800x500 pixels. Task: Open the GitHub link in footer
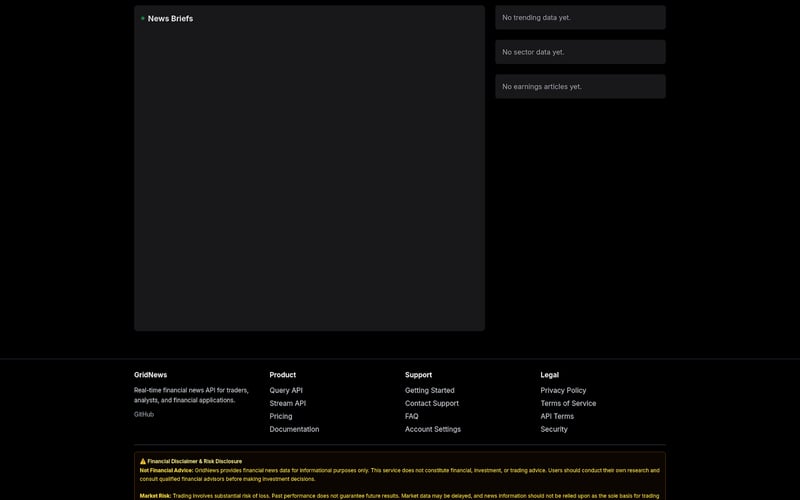click(x=144, y=414)
